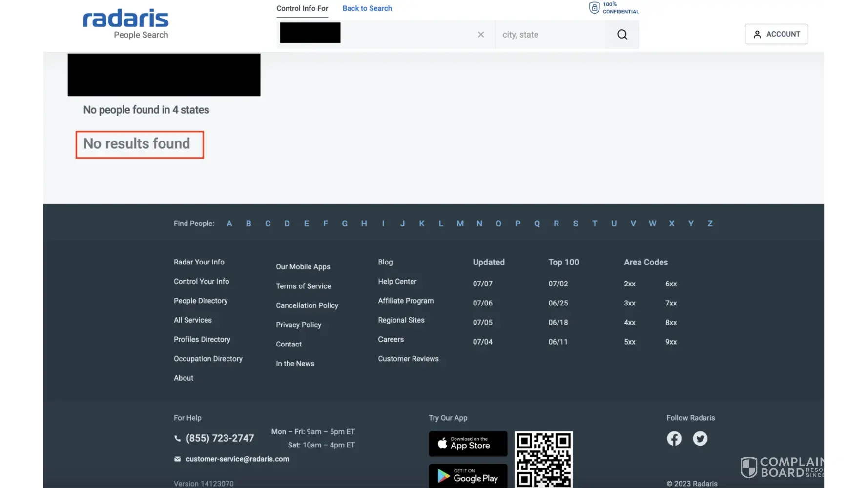Switch to Back to Search tab
The height and width of the screenshot is (488, 868).
point(367,8)
